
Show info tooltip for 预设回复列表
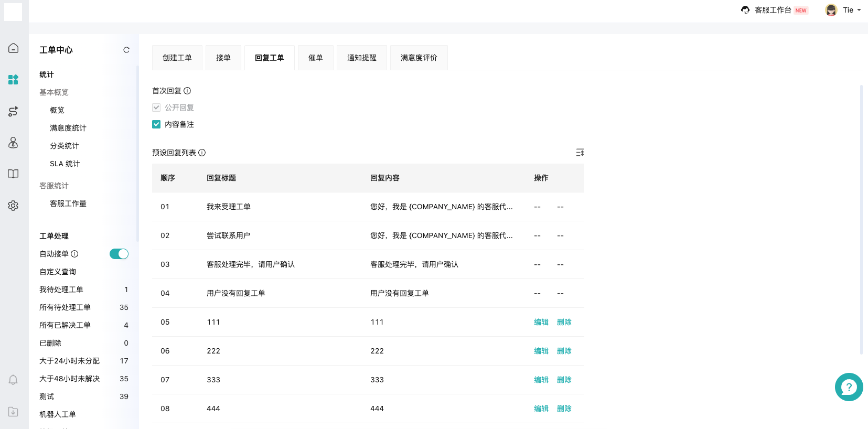[202, 153]
